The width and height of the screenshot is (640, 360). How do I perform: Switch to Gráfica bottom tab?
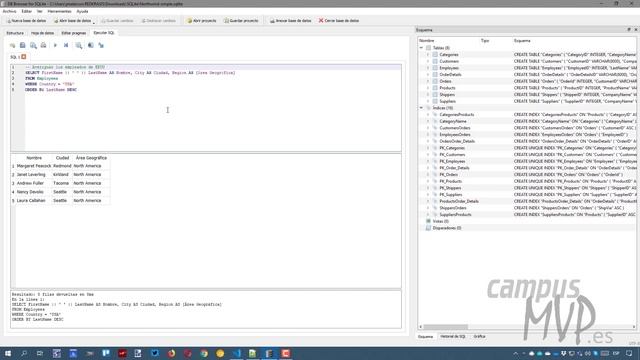tap(479, 336)
